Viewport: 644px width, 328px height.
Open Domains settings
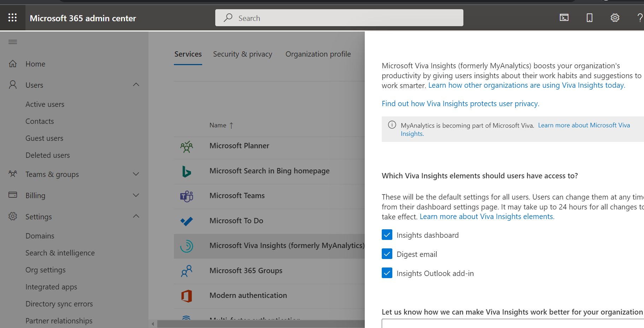40,236
